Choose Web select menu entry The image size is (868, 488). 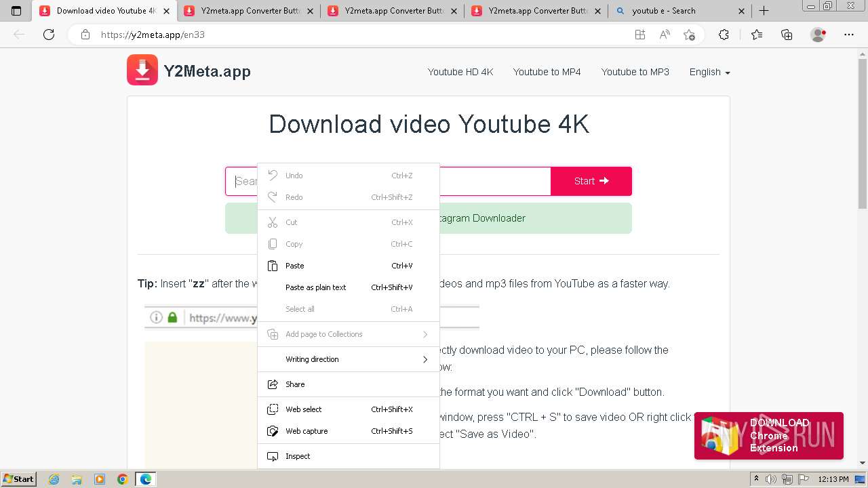tap(349, 409)
